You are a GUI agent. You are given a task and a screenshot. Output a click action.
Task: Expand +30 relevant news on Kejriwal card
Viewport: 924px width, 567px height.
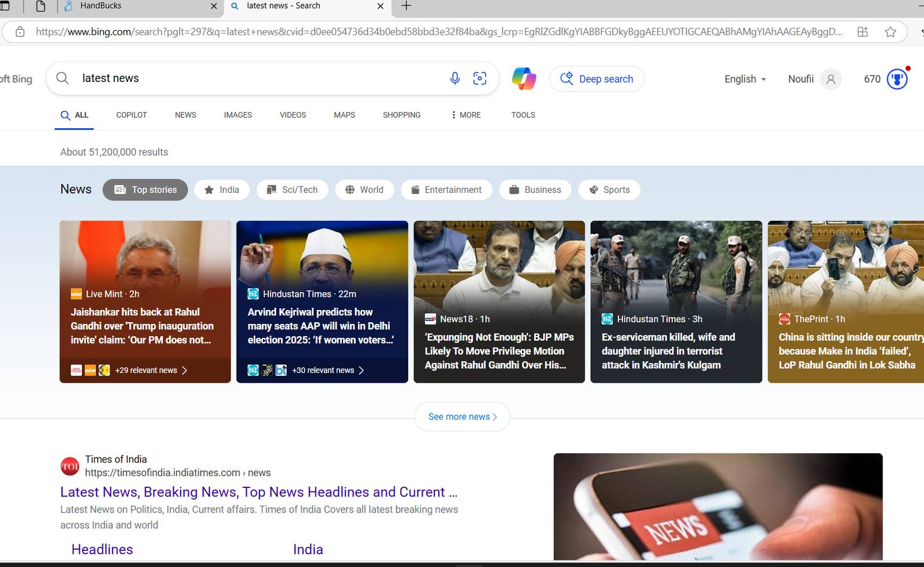click(x=328, y=370)
